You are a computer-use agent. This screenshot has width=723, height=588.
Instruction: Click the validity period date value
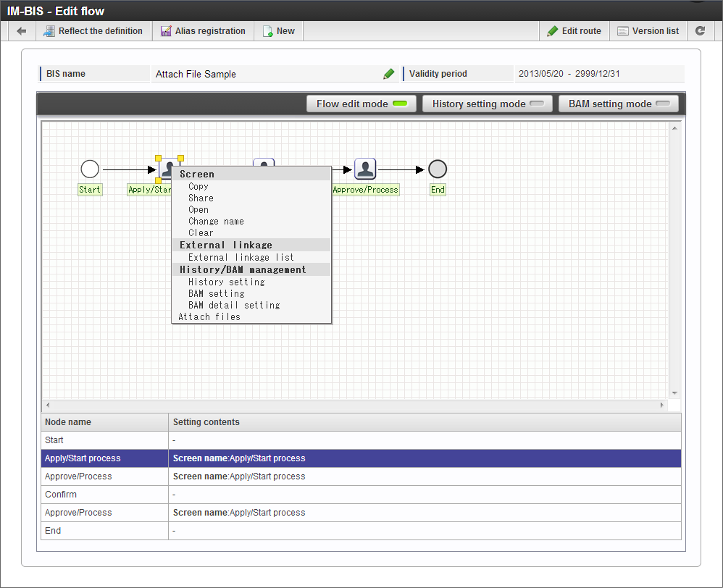[569, 74]
